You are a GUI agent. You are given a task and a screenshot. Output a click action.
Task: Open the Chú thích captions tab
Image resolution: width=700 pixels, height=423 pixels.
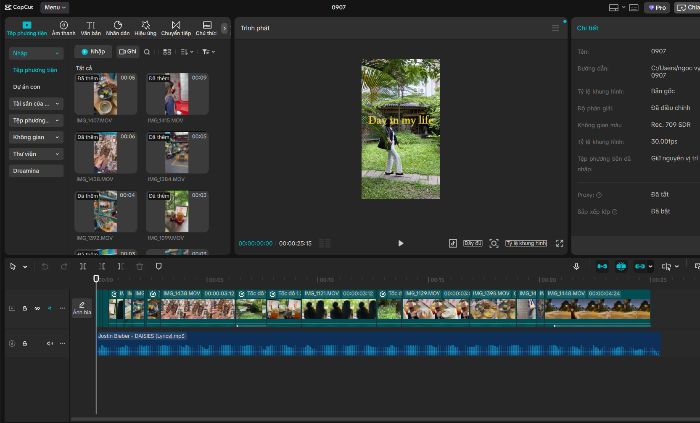pos(206,28)
